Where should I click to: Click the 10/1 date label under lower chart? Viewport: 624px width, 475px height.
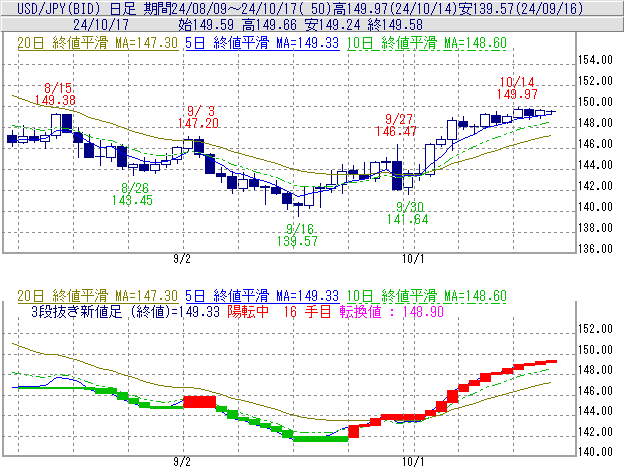pyautogui.click(x=413, y=462)
